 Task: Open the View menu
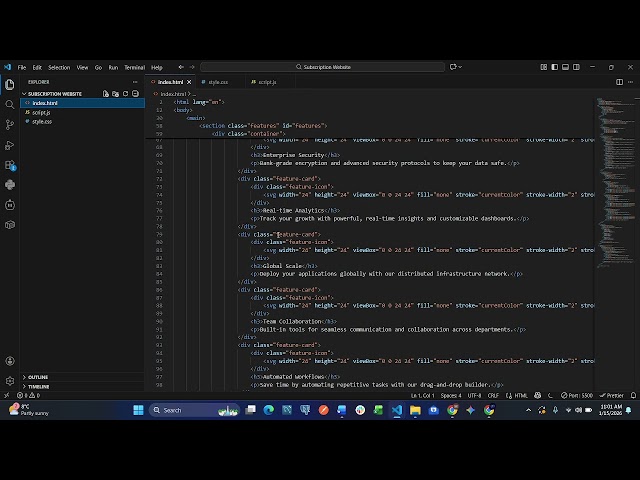(x=82, y=67)
